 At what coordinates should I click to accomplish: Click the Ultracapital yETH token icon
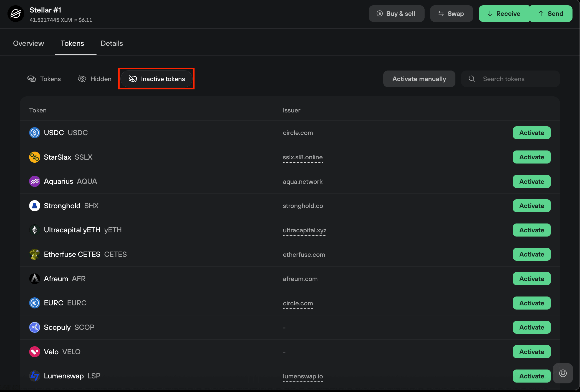pyautogui.click(x=35, y=230)
